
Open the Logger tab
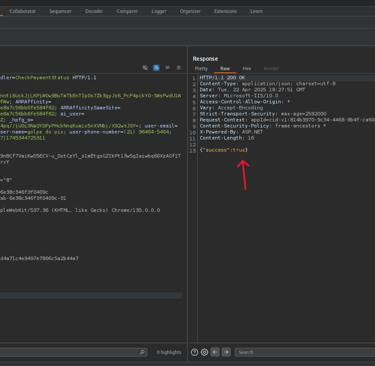tap(159, 11)
